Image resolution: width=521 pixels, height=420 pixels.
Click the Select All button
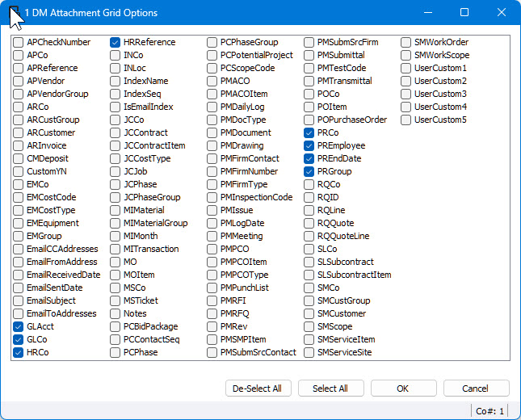[331, 388]
